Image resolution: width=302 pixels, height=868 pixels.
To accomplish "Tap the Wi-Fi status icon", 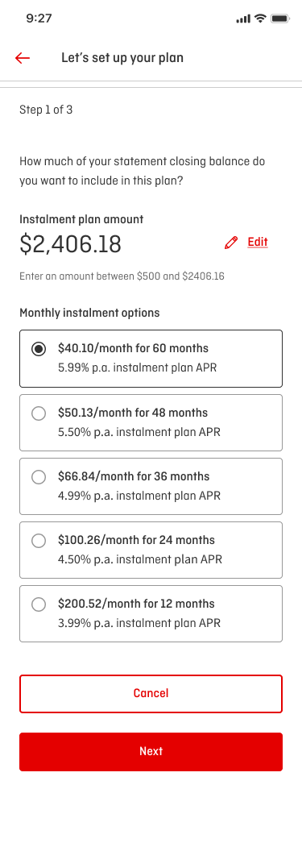I will [x=260, y=19].
